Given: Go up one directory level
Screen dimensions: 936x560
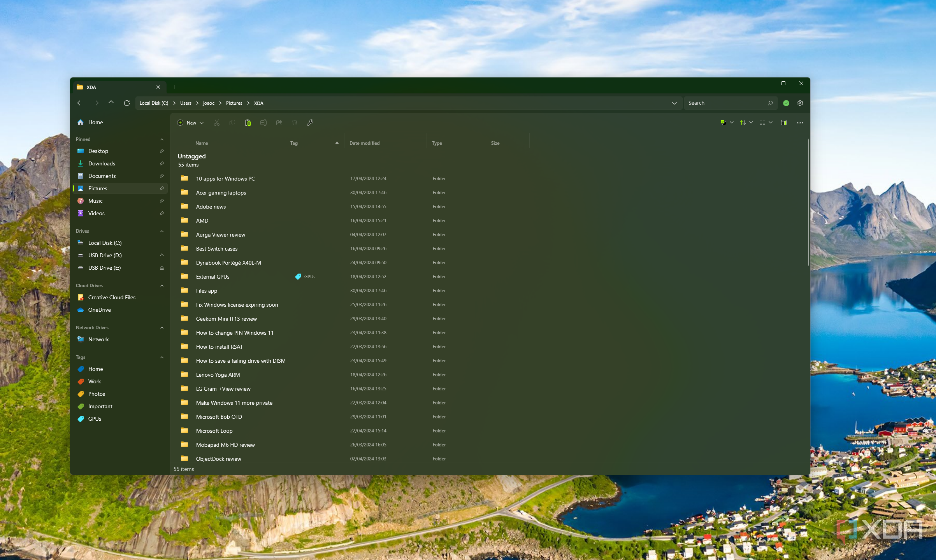Looking at the screenshot, I should click(x=111, y=103).
